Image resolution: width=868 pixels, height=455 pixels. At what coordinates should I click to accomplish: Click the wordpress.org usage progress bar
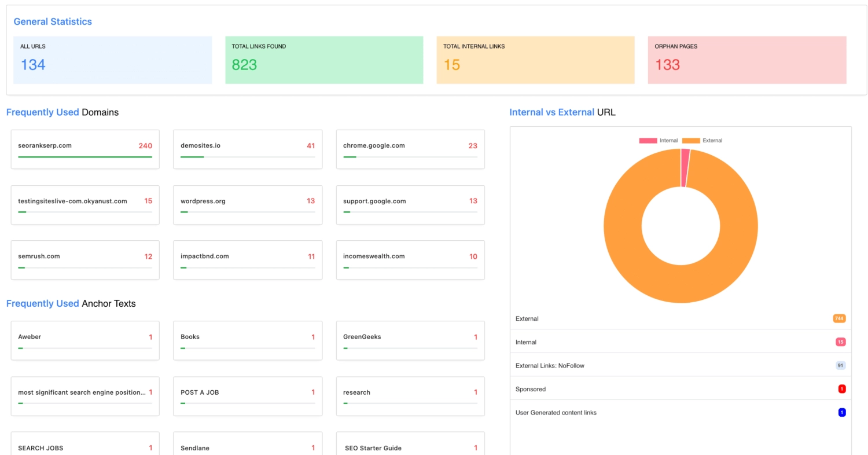[x=248, y=212]
